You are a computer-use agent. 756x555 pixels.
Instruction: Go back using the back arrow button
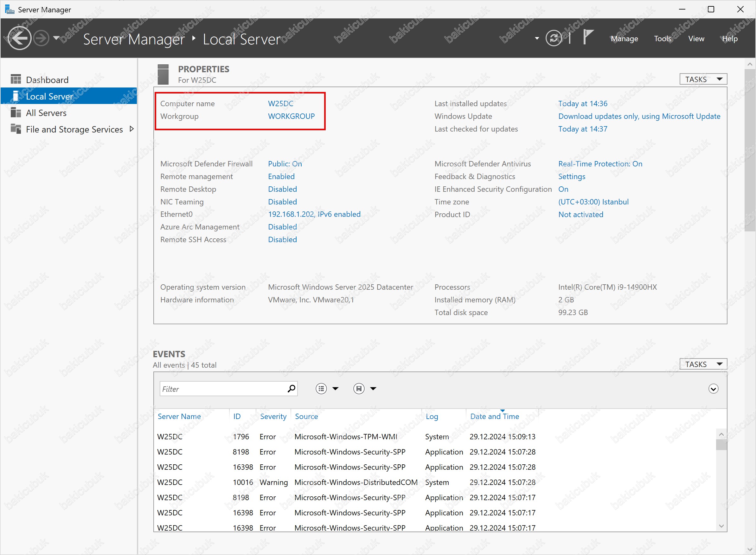pyautogui.click(x=19, y=38)
